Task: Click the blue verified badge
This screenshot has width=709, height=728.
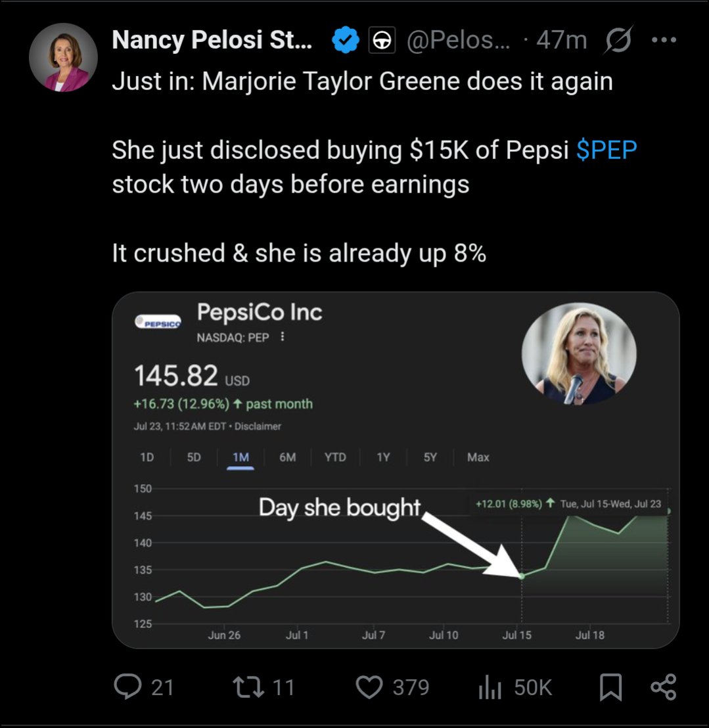Action: (346, 40)
